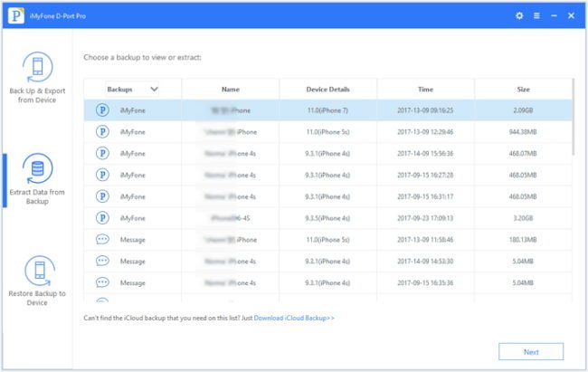Screen dimensions: 588x372
Task: Sort by the Name column header
Action: coord(231,90)
